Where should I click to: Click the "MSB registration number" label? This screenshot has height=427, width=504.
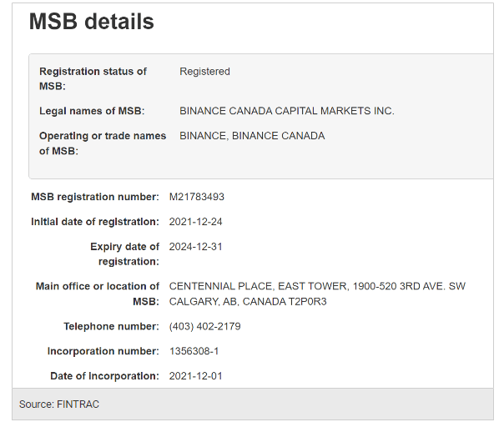[x=94, y=197]
